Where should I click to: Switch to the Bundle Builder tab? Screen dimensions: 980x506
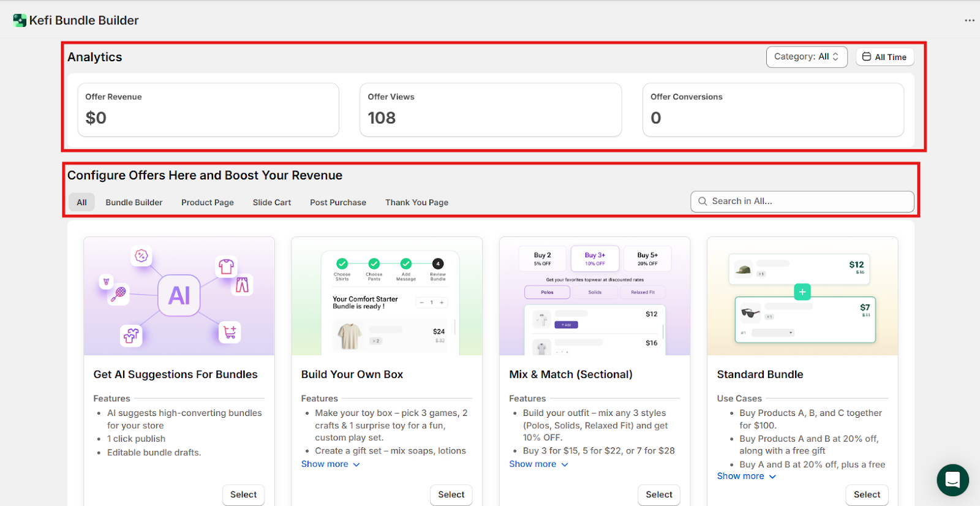click(x=134, y=202)
